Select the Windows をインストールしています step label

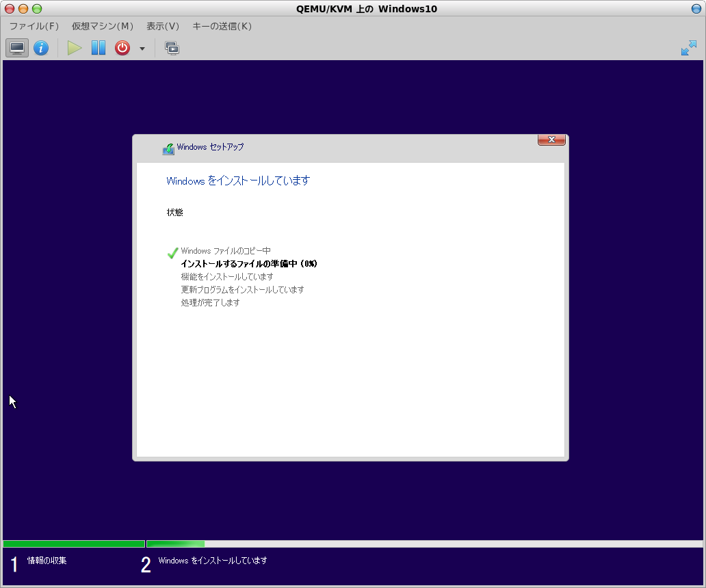tap(212, 559)
